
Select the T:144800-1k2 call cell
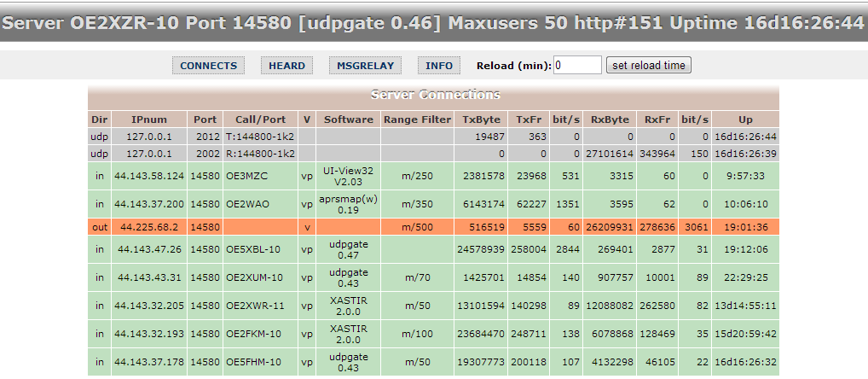260,137
